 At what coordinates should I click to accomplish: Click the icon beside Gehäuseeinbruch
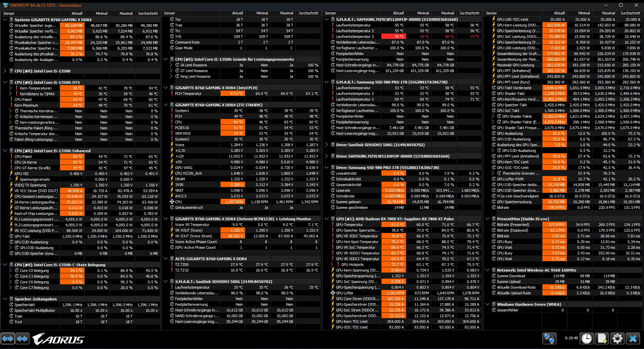point(172,208)
